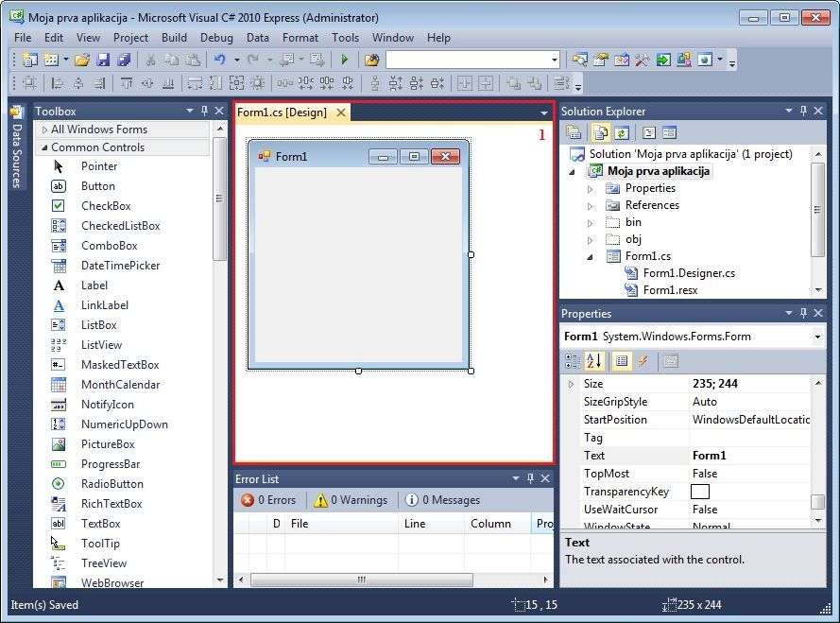Sort the Error List by the File column

tap(341, 524)
